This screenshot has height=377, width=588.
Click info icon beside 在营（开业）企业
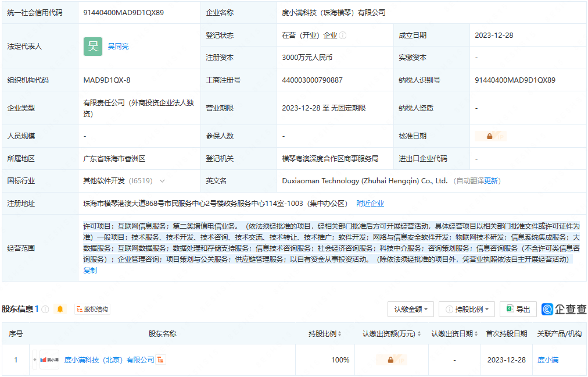pyautogui.click(x=343, y=35)
